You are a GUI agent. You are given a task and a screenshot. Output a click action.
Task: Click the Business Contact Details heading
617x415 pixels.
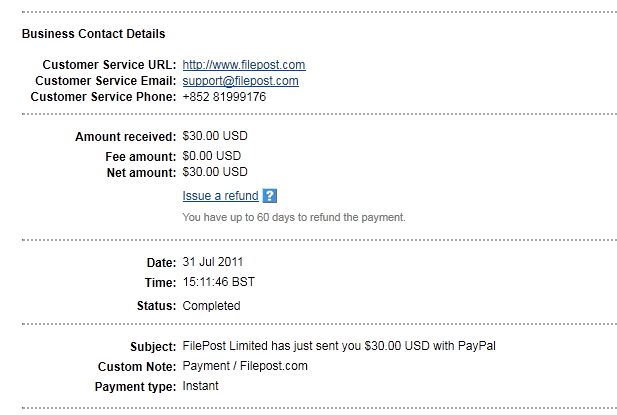(x=94, y=33)
